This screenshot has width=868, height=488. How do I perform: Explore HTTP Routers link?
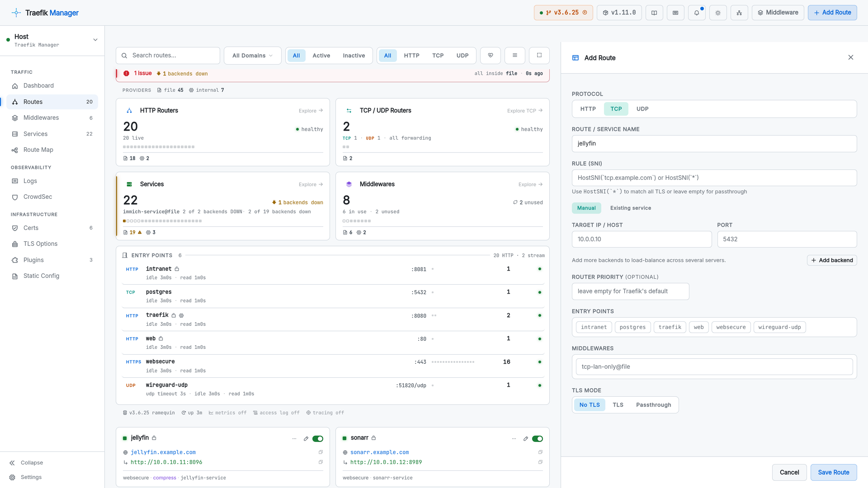311,111
